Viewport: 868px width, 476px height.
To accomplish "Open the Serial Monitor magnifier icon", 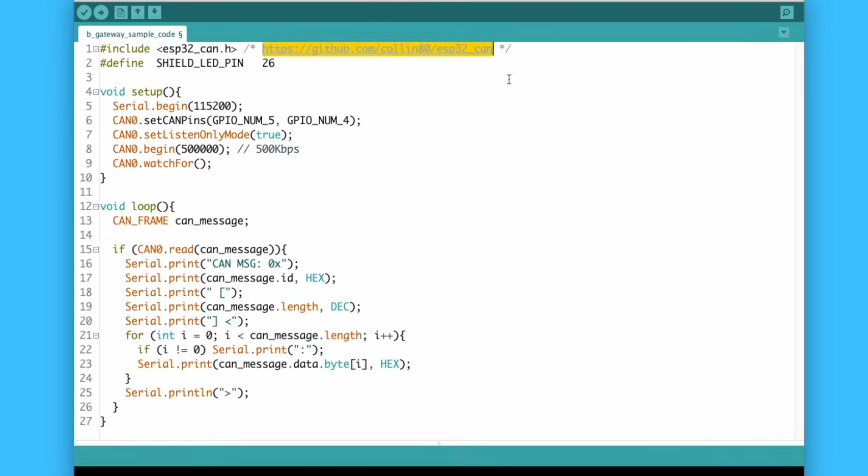I will point(787,12).
